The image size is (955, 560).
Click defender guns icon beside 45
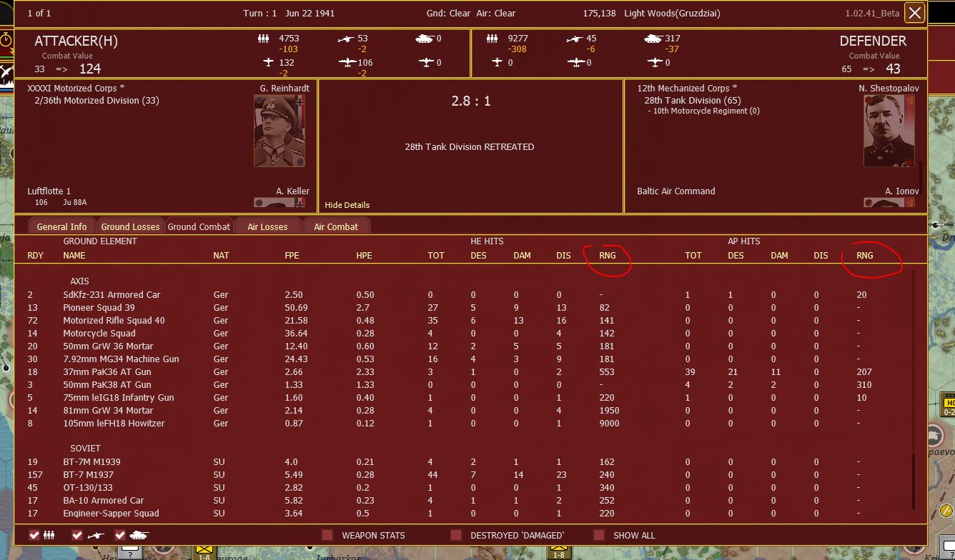[x=575, y=39]
